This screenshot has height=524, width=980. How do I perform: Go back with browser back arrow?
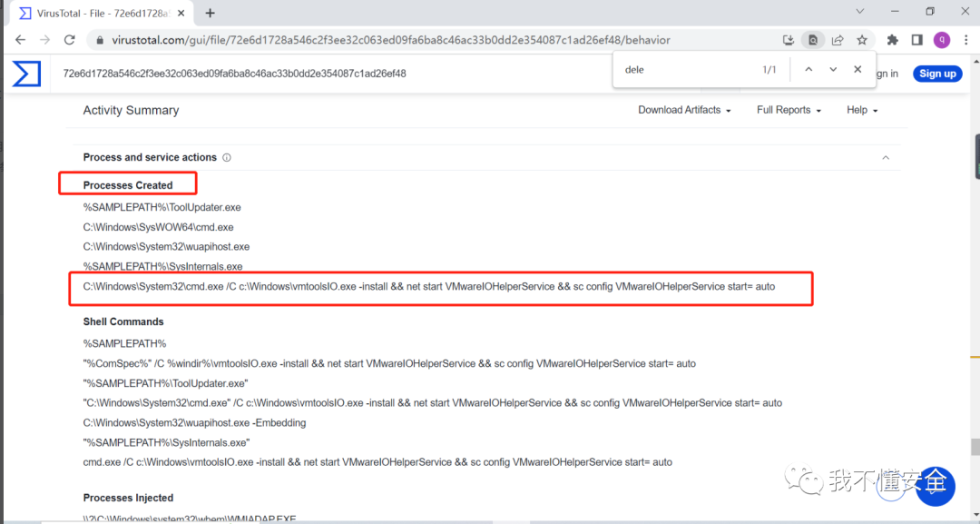click(20, 40)
